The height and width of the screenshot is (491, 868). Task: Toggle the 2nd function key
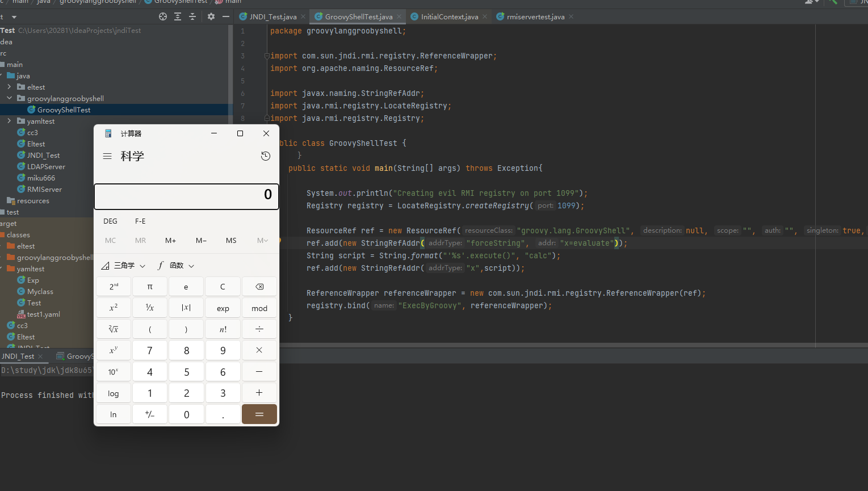(114, 287)
